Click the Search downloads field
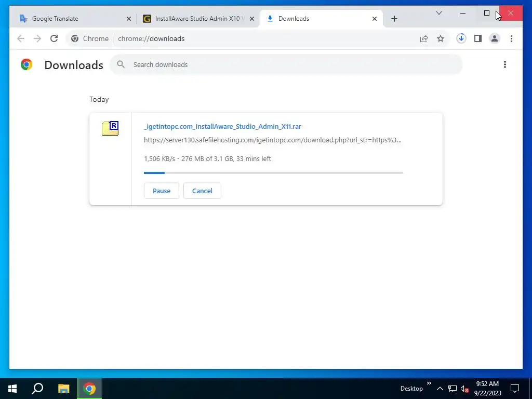The height and width of the screenshot is (399, 532). 286,64
